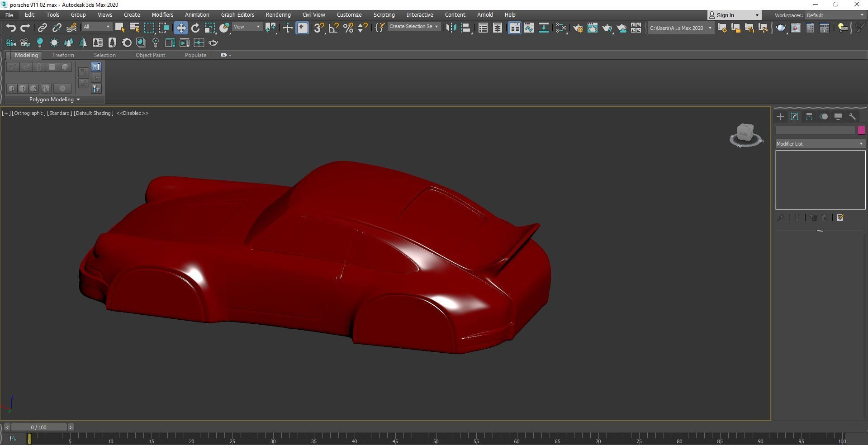This screenshot has height=445, width=868.
Task: Open the Rendered Frame Window icon
Action: click(x=593, y=28)
